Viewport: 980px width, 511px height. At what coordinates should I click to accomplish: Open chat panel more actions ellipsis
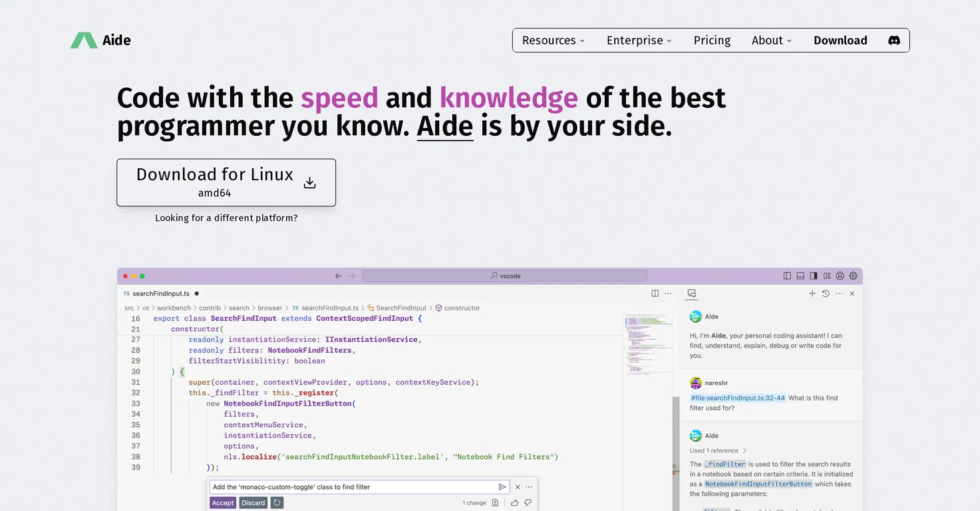tap(839, 293)
